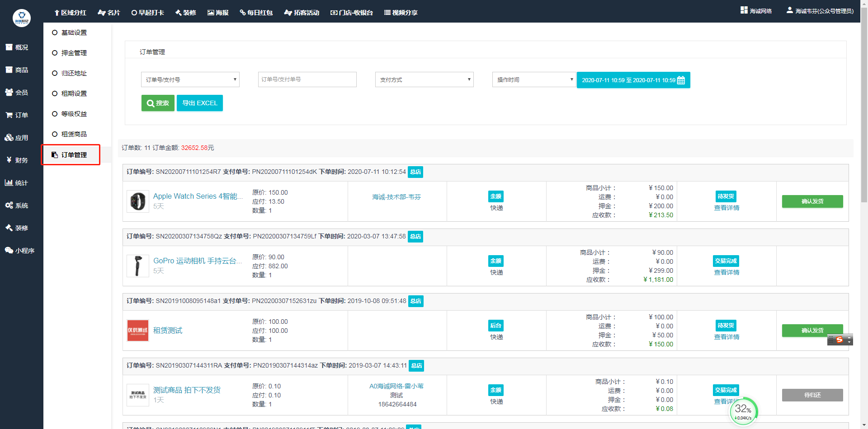
Task: Open 会员 members in the sidebar
Action: pyautogui.click(x=17, y=93)
